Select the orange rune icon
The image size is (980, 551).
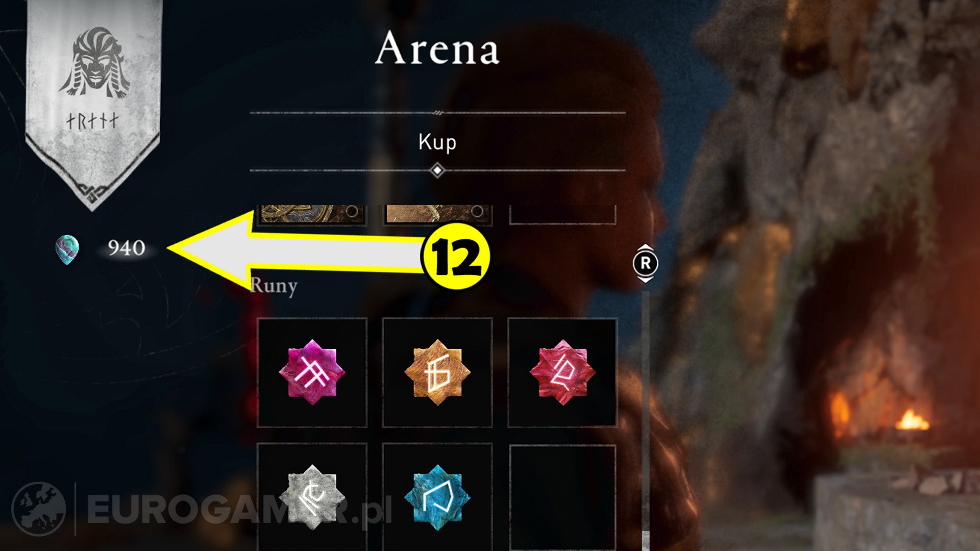(x=437, y=372)
